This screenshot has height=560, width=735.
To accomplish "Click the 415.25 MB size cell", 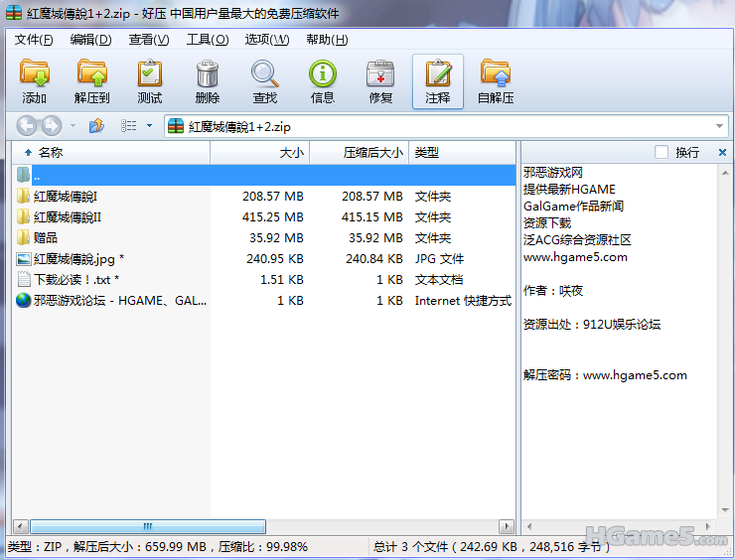I will click(272, 217).
